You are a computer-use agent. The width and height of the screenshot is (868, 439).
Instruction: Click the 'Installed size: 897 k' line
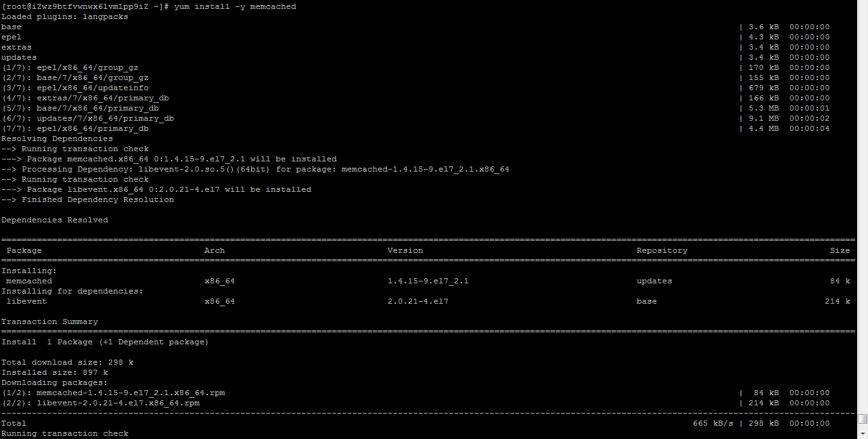55,372
